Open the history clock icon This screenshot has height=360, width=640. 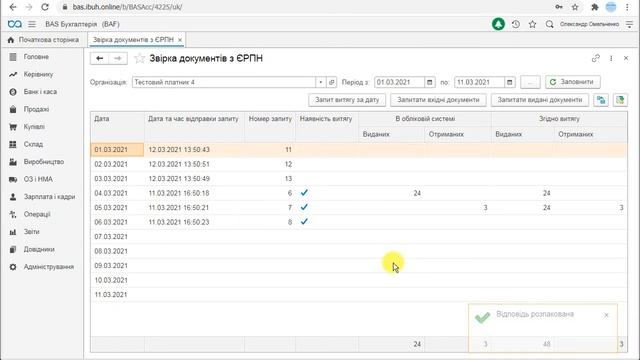(516, 24)
